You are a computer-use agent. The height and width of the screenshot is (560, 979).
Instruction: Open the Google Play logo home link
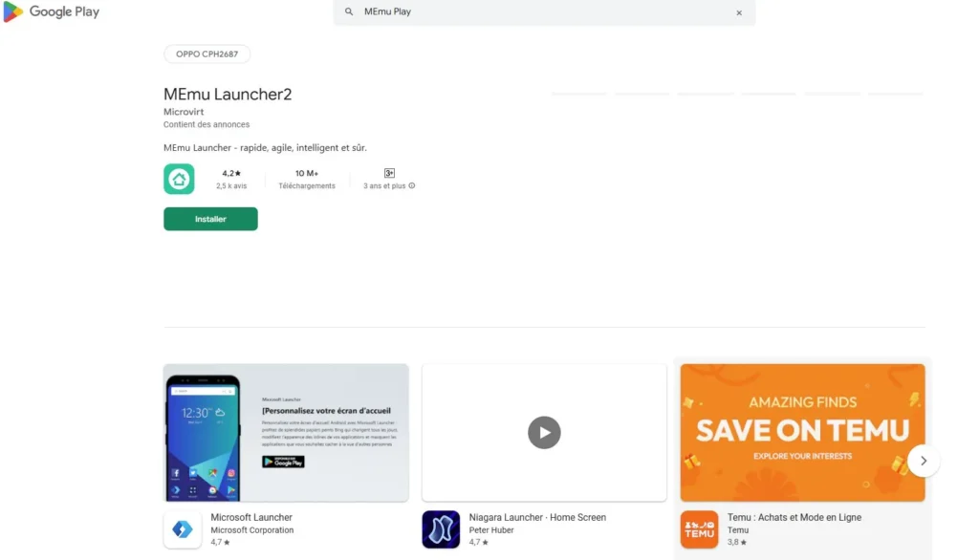(52, 11)
